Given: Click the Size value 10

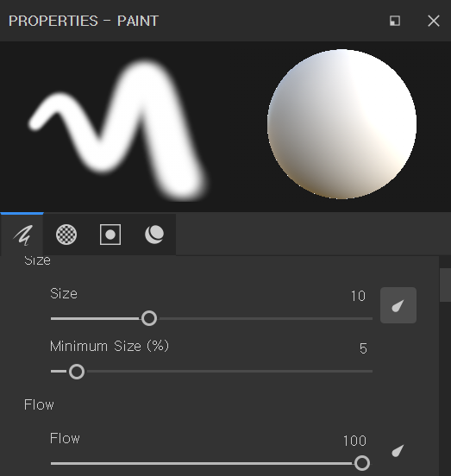Looking at the screenshot, I should (x=358, y=296).
